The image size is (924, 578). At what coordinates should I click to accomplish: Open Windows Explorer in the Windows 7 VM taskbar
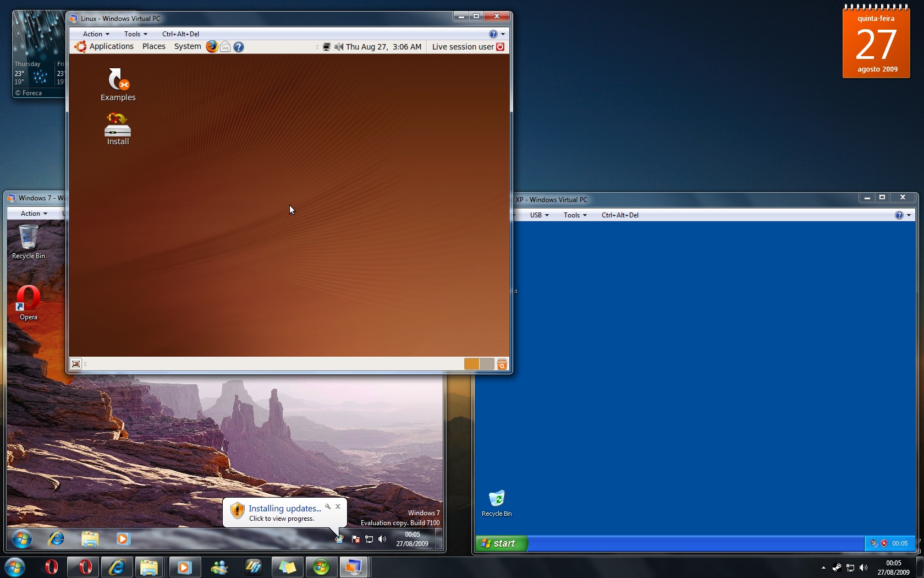point(90,538)
